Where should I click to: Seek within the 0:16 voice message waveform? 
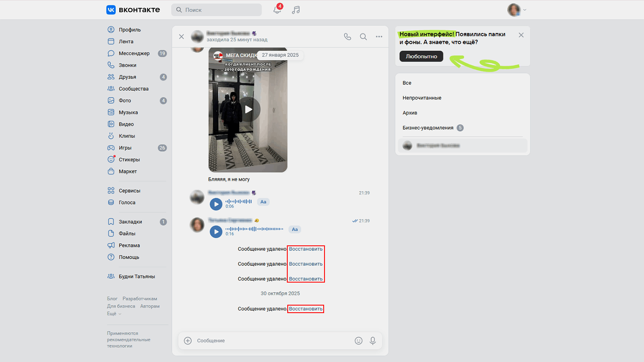click(x=254, y=229)
